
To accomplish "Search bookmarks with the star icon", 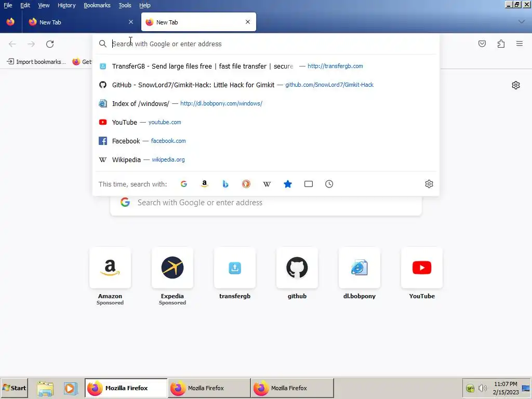I will pyautogui.click(x=288, y=184).
